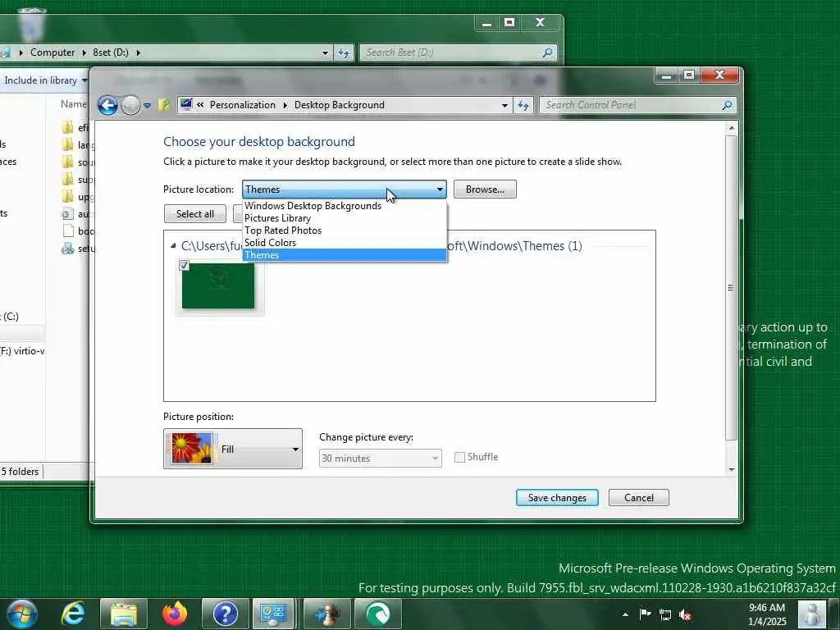Viewport: 840px width, 630px height.
Task: Launch Firefox from taskbar
Action: pos(175,614)
